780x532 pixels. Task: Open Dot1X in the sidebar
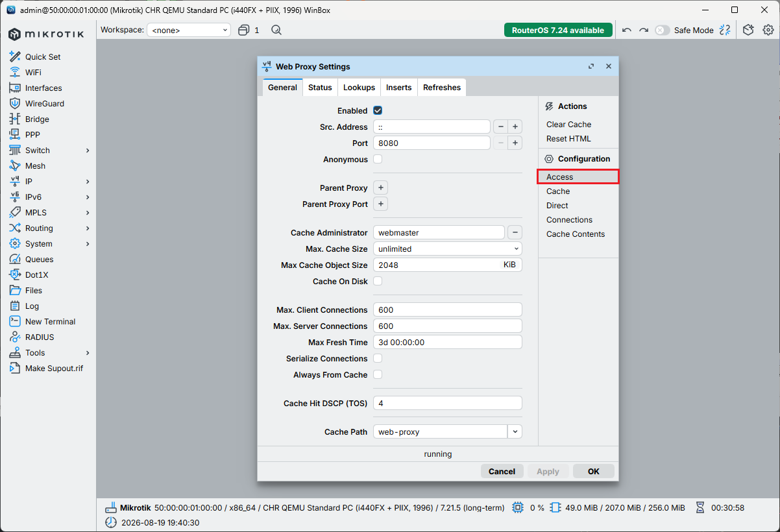(36, 275)
